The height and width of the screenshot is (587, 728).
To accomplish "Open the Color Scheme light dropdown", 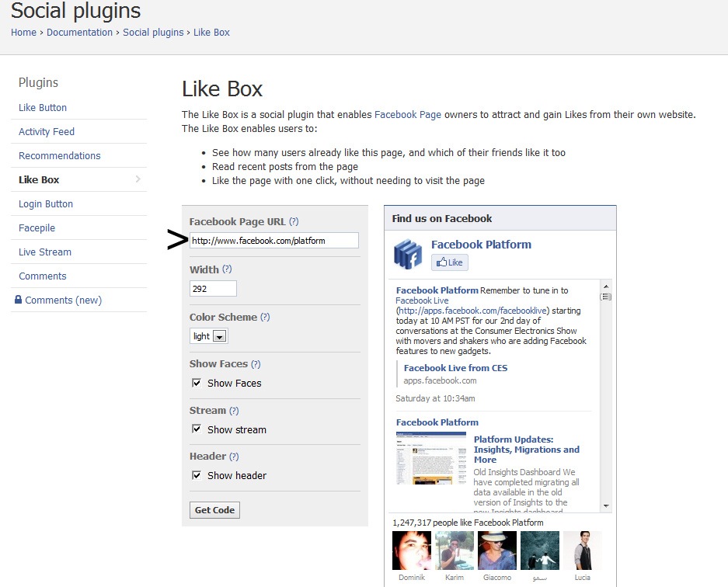I will coord(208,336).
